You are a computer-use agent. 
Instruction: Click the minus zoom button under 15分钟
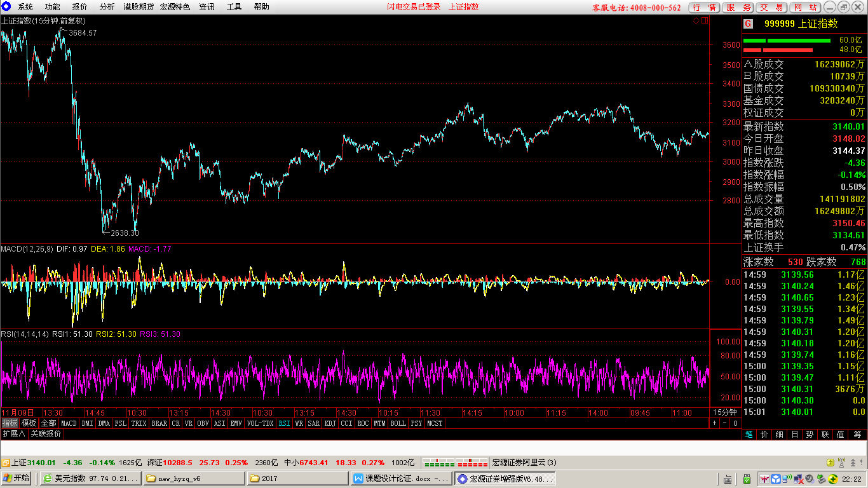(725, 423)
